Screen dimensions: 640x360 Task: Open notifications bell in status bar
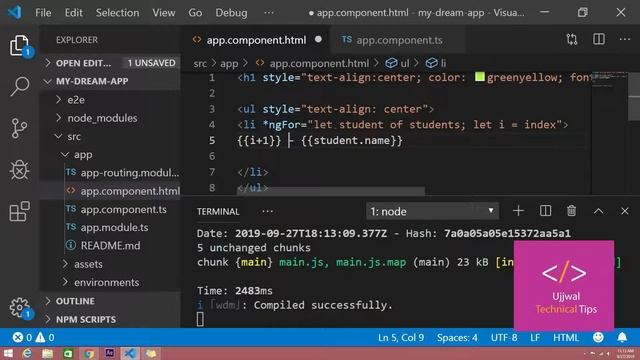622,338
